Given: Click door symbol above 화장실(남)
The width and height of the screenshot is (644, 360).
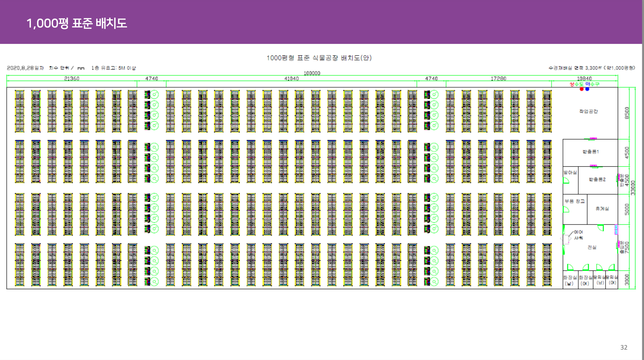Looking at the screenshot, I should [570, 267].
